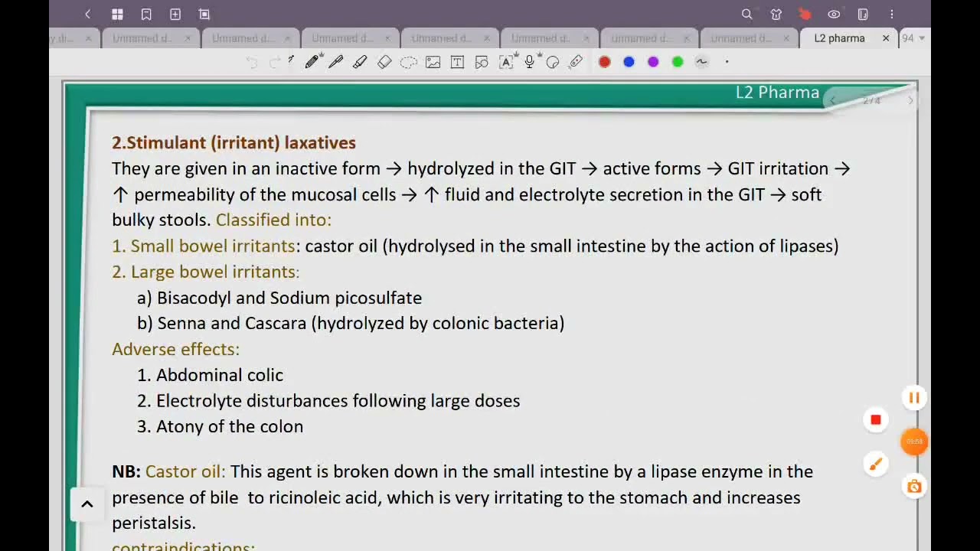The width and height of the screenshot is (980, 551).
Task: Go to previous page arrow near 2/4
Action: pyautogui.click(x=833, y=100)
